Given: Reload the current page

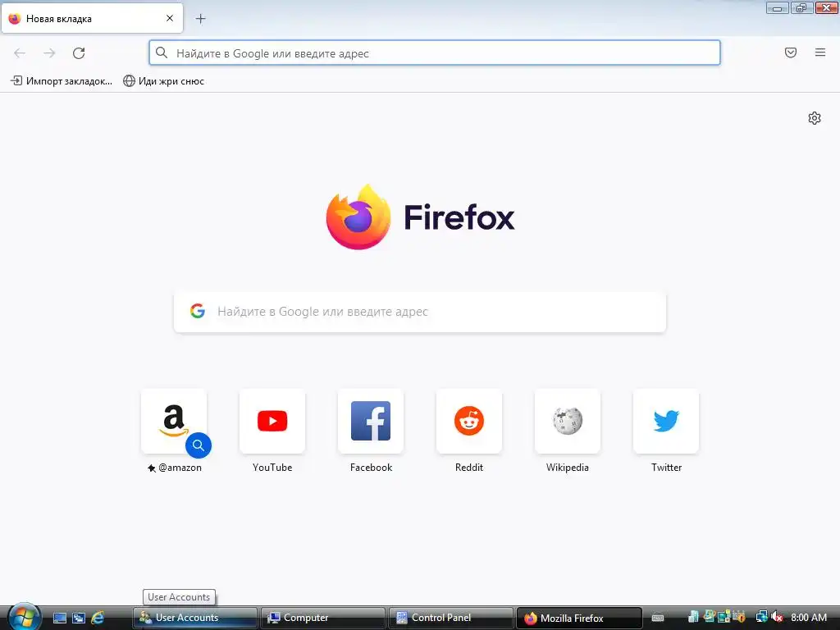Looking at the screenshot, I should [79, 53].
